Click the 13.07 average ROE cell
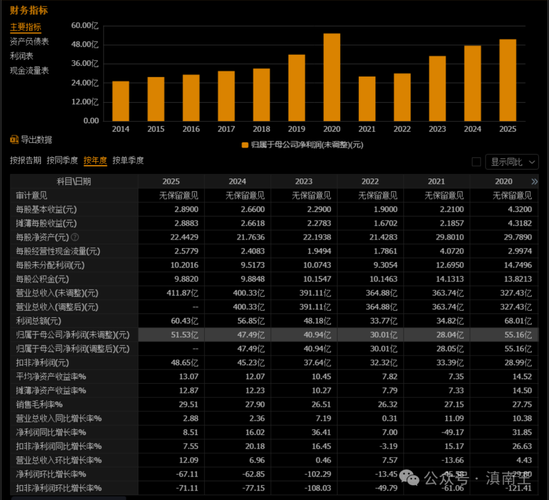This screenshot has height=500, width=549. 188,377
